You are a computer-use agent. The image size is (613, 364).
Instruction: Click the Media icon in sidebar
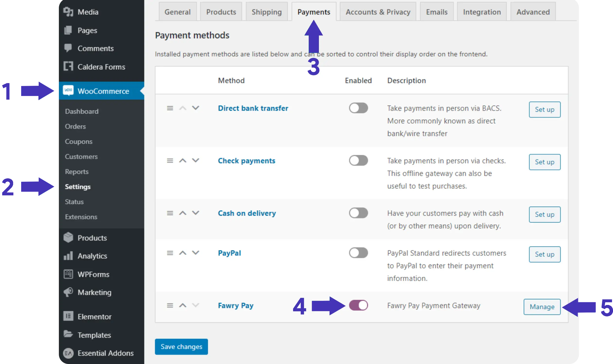68,12
